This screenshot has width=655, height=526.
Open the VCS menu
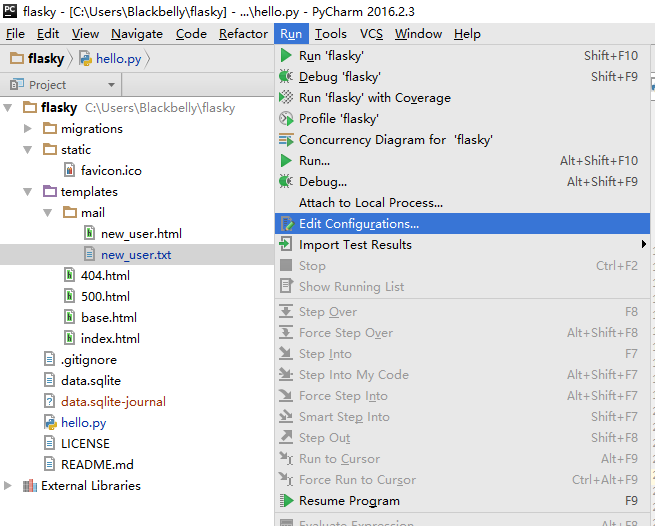pos(371,34)
